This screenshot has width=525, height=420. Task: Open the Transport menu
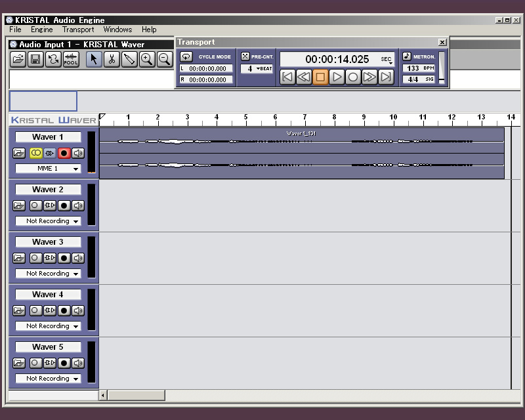[x=78, y=30]
